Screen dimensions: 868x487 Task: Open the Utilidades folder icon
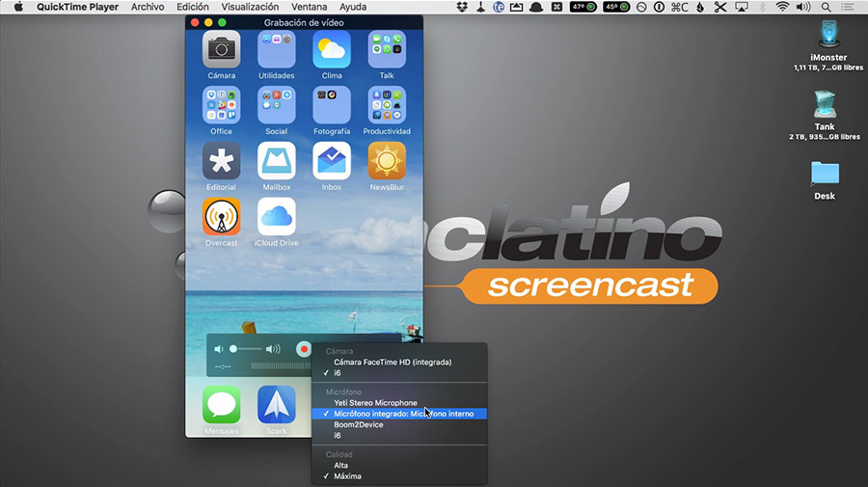(x=276, y=50)
